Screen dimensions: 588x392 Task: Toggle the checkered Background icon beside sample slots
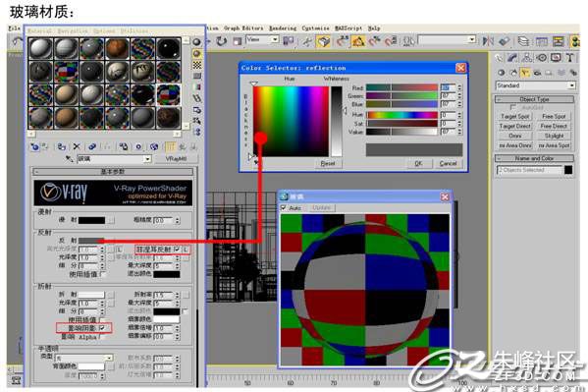[x=197, y=65]
